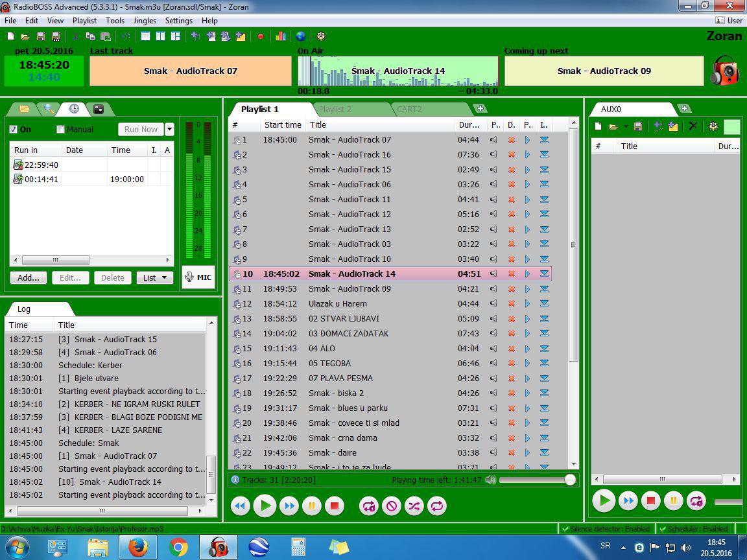
Task: Open the Jingles menu
Action: [145, 21]
